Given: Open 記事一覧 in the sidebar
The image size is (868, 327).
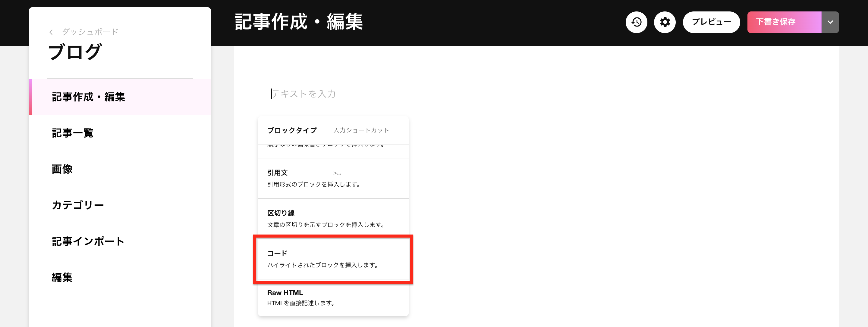Looking at the screenshot, I should click(x=120, y=133).
